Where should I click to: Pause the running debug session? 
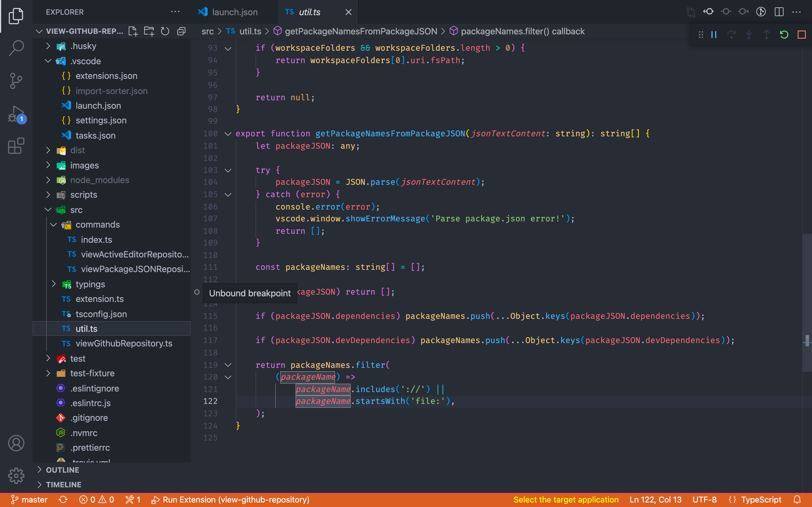tap(713, 34)
